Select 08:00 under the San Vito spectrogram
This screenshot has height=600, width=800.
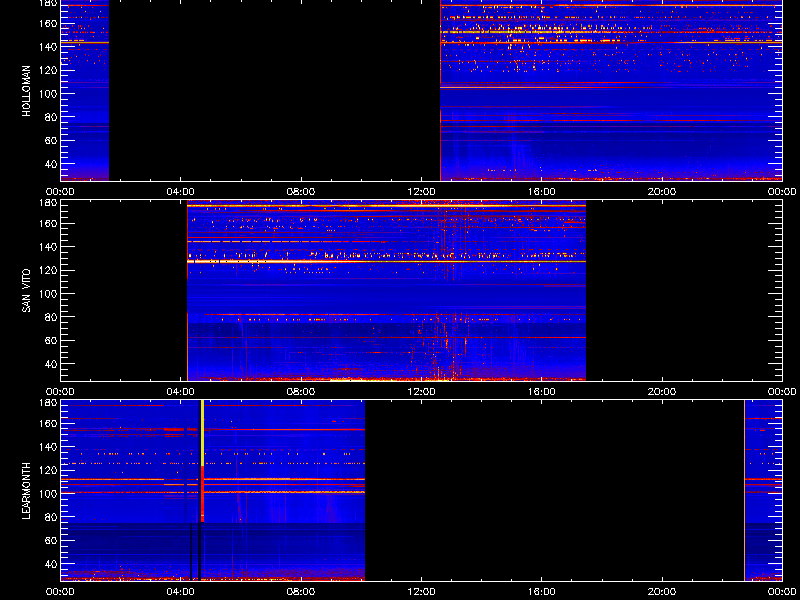tap(301, 392)
